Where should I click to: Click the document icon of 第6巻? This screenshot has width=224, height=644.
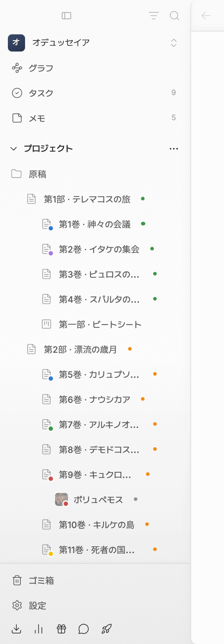(47, 399)
